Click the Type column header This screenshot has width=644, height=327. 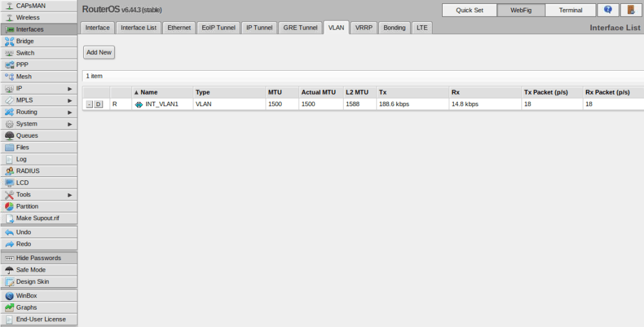229,92
